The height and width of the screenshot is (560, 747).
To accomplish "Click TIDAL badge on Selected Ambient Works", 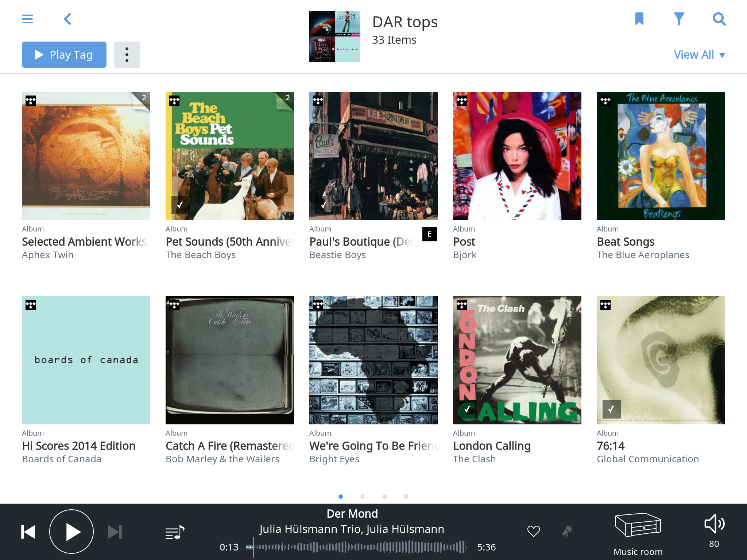I will [x=31, y=101].
